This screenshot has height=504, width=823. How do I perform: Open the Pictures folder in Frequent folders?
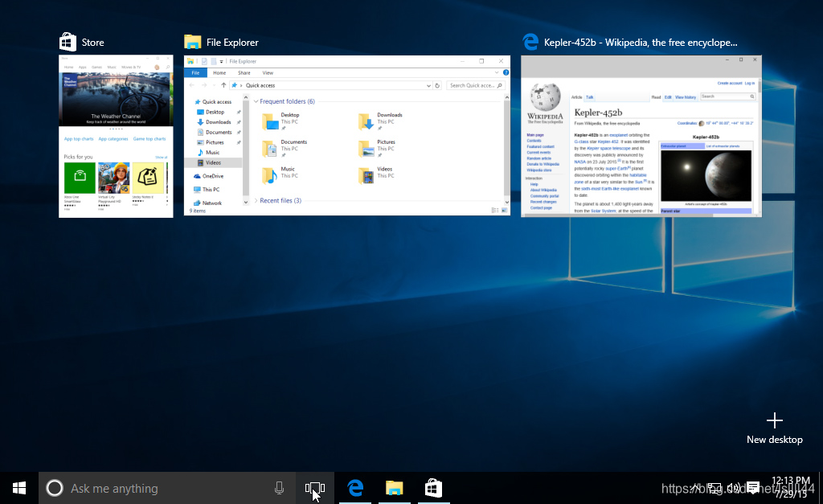[x=377, y=149]
